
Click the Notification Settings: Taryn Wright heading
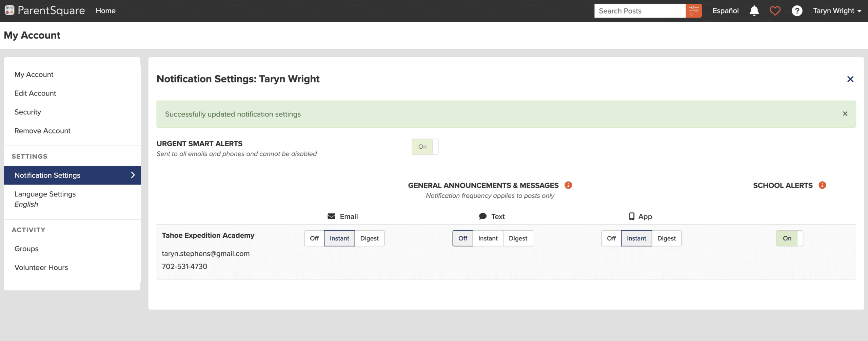pos(238,79)
